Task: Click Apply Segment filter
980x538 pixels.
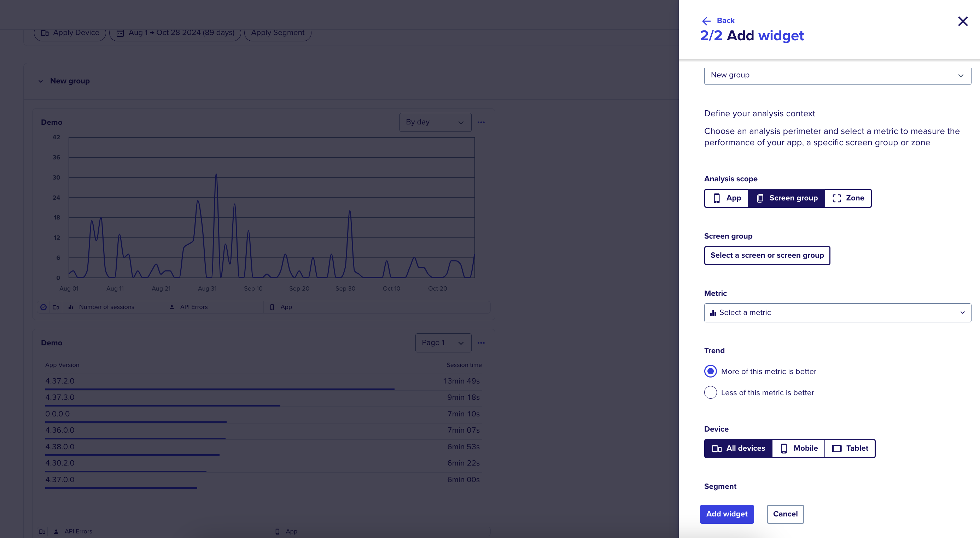Action: coord(278,33)
